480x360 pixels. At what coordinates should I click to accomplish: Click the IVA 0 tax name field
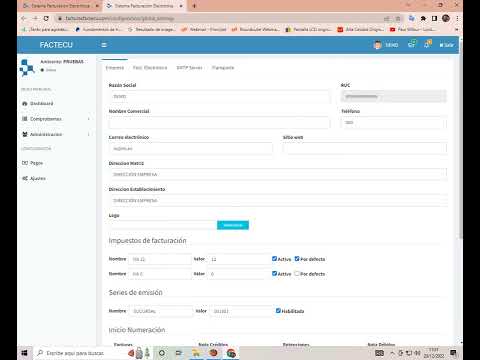coord(160,274)
